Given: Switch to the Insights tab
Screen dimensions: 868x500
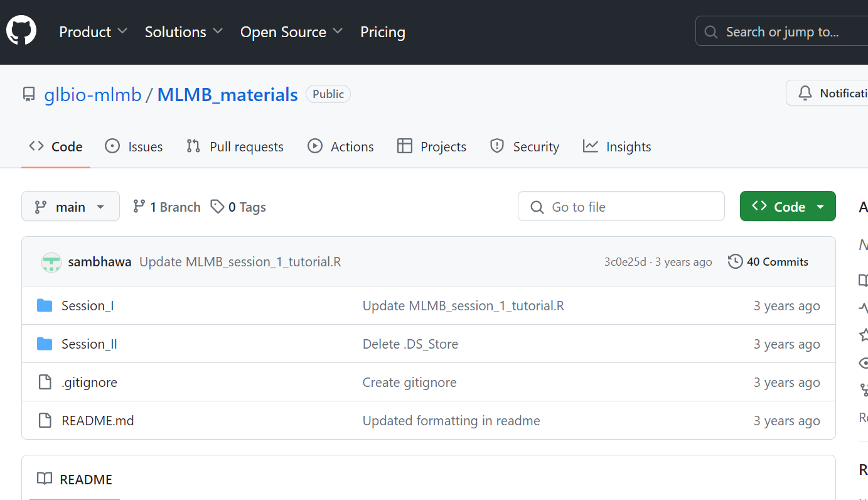Looking at the screenshot, I should pos(617,146).
